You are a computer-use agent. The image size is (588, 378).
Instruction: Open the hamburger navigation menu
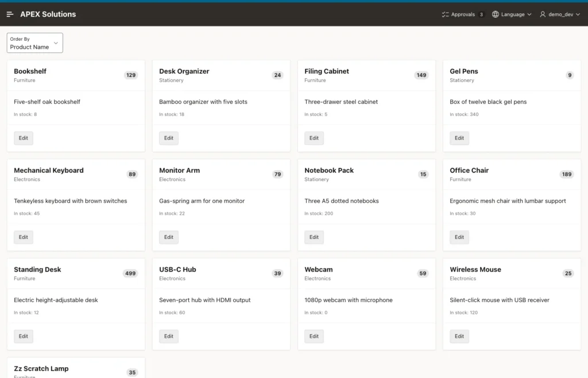[x=10, y=14]
